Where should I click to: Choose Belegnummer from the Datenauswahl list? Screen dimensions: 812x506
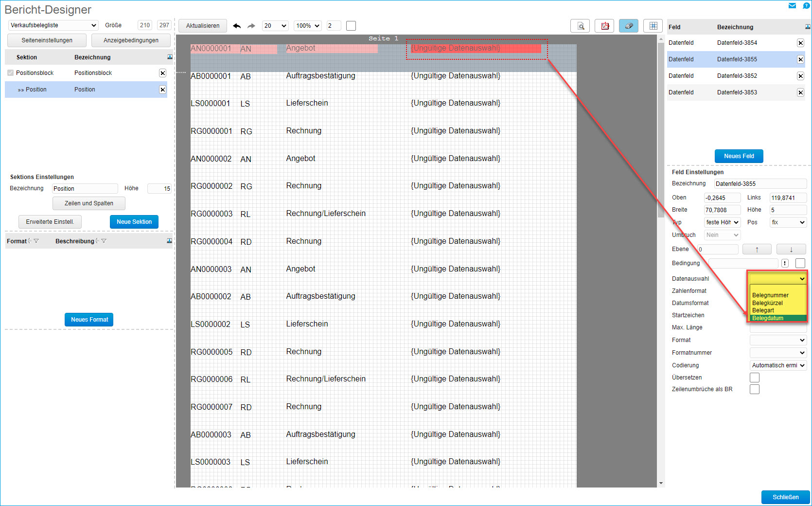pos(770,295)
